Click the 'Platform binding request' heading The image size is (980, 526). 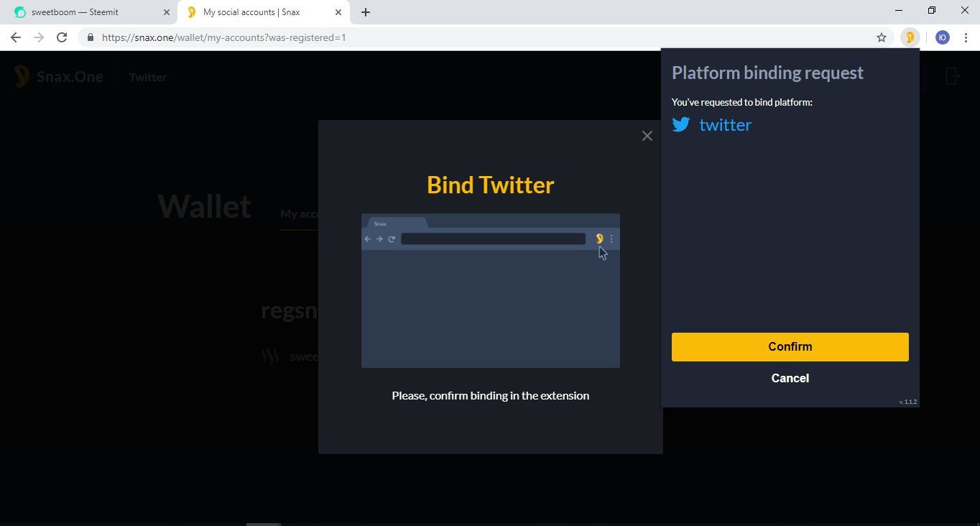[x=767, y=73]
